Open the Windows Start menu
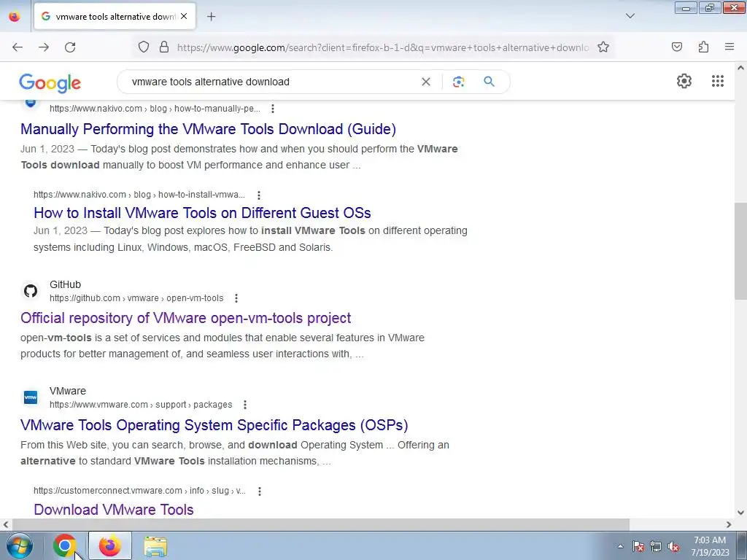Image resolution: width=747 pixels, height=560 pixels. click(20, 545)
